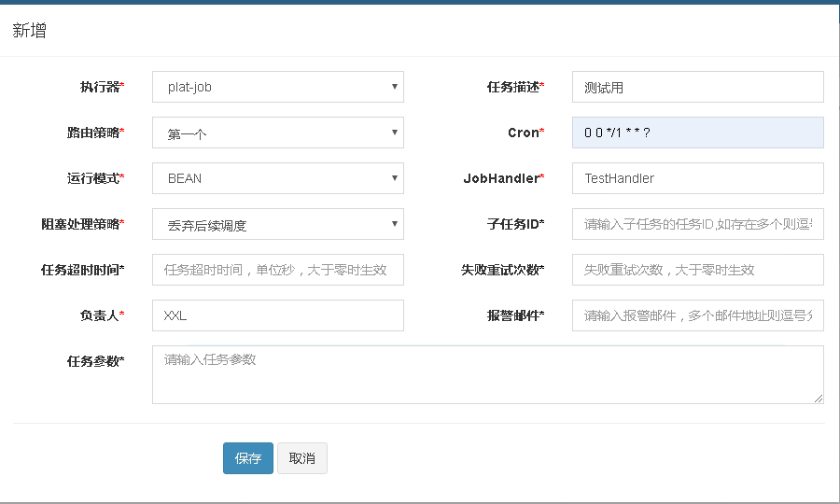
Task: Click the 任务参数 text area
Action: coord(488,374)
